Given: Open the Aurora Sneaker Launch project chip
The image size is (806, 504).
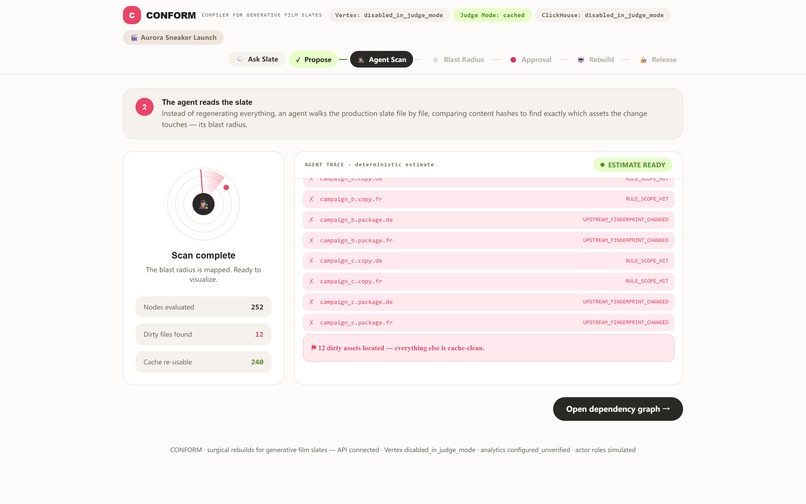Looking at the screenshot, I should tap(173, 38).
